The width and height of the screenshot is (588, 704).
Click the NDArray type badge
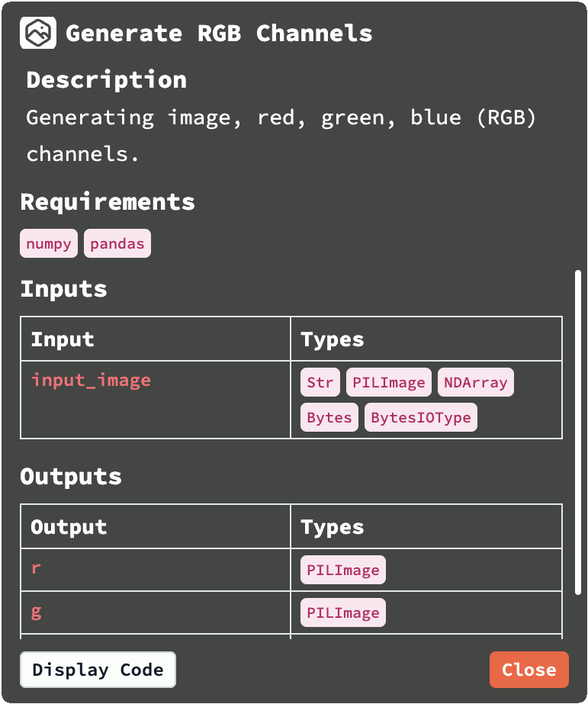[x=475, y=382]
